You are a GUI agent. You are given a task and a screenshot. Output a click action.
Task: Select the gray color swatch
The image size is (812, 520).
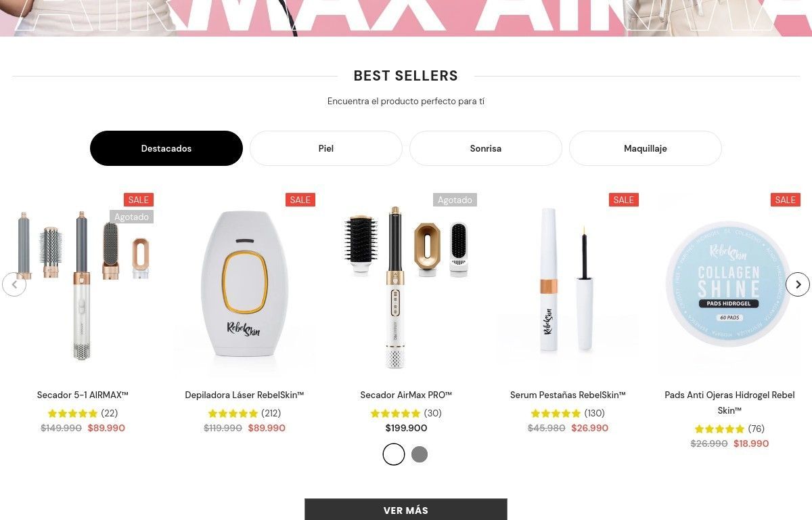[x=420, y=454]
